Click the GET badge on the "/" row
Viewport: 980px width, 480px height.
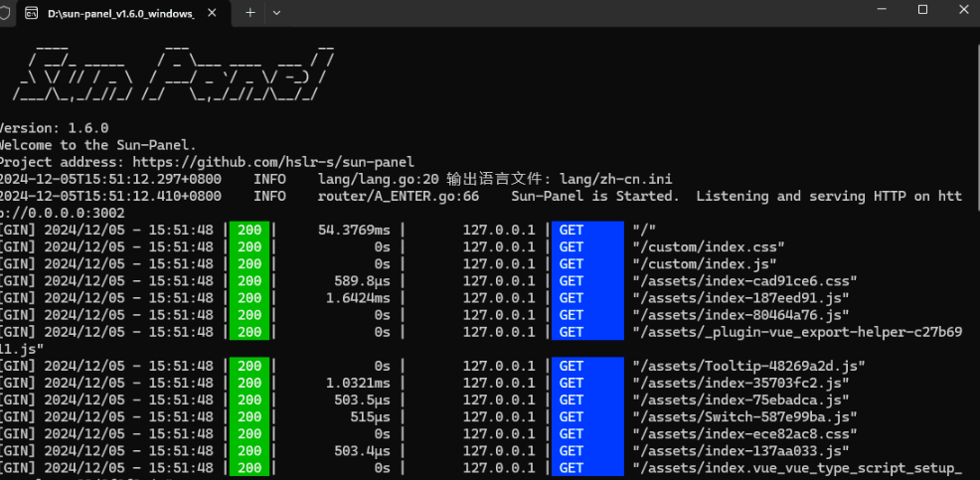point(587,230)
